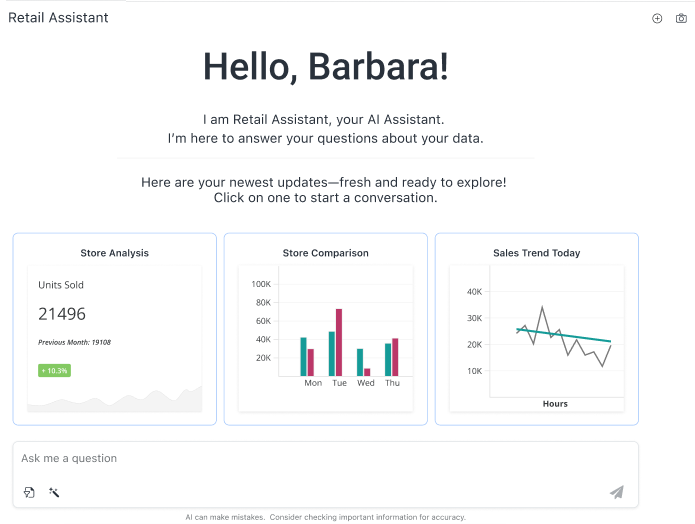Click the teal trend line in sales chart
Screen dimensions: 695x524
click(x=580, y=337)
